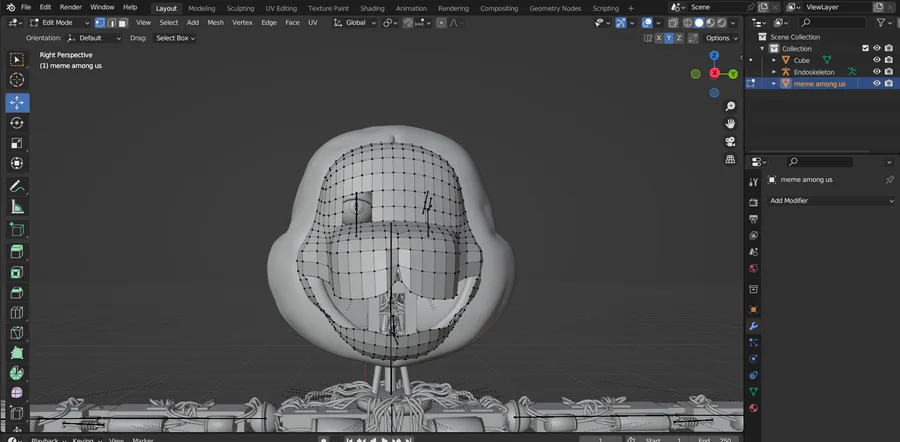This screenshot has width=900, height=442.
Task: Open the Select Box drag dropdown
Action: tap(174, 38)
